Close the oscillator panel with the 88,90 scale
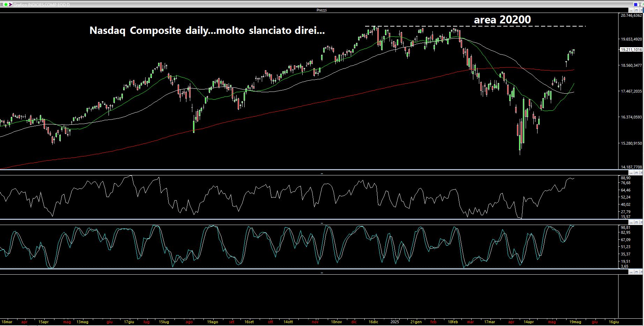Screen dimensions: 644x326 coord(641,173)
